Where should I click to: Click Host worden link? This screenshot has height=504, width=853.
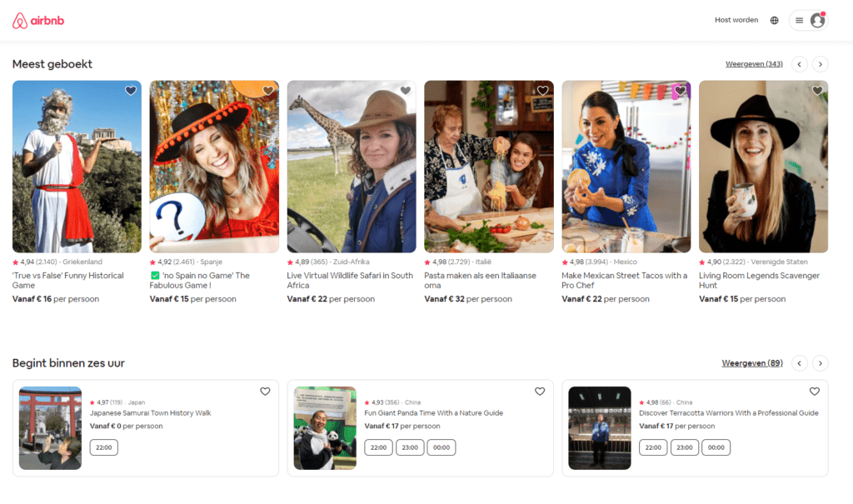[736, 20]
